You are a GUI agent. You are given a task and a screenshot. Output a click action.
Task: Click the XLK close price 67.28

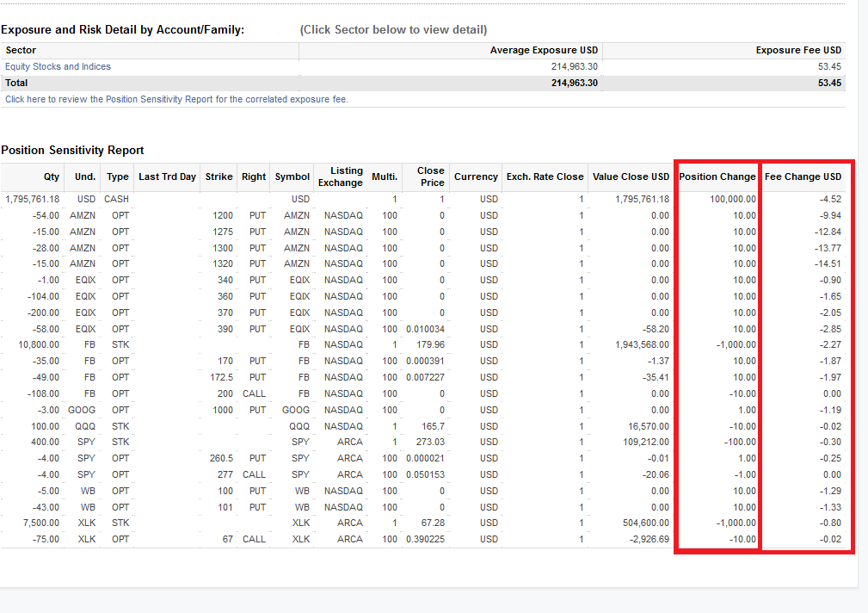(433, 523)
